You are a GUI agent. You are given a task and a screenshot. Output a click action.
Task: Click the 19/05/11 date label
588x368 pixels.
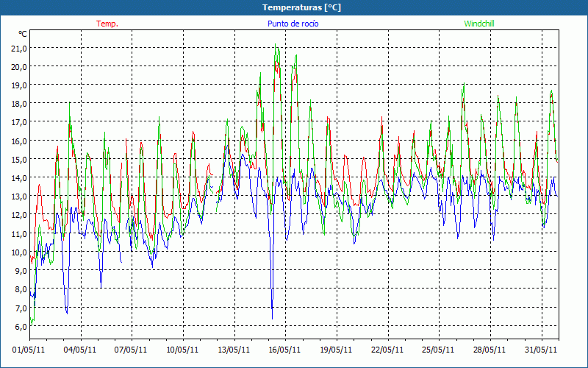pyautogui.click(x=336, y=350)
